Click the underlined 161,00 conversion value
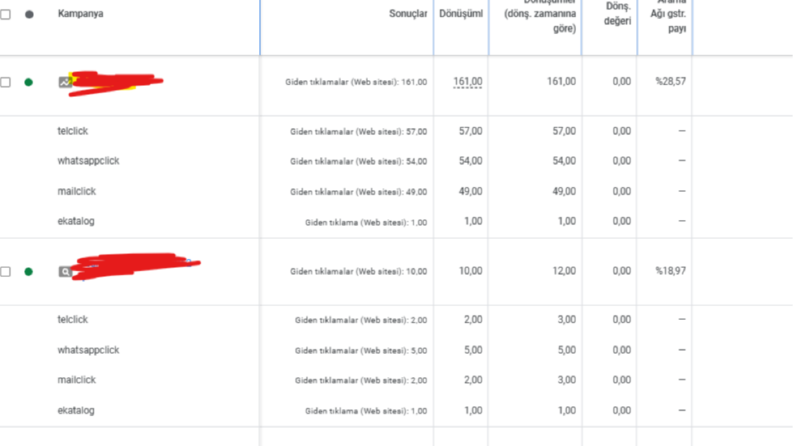The width and height of the screenshot is (793, 446). click(x=468, y=81)
